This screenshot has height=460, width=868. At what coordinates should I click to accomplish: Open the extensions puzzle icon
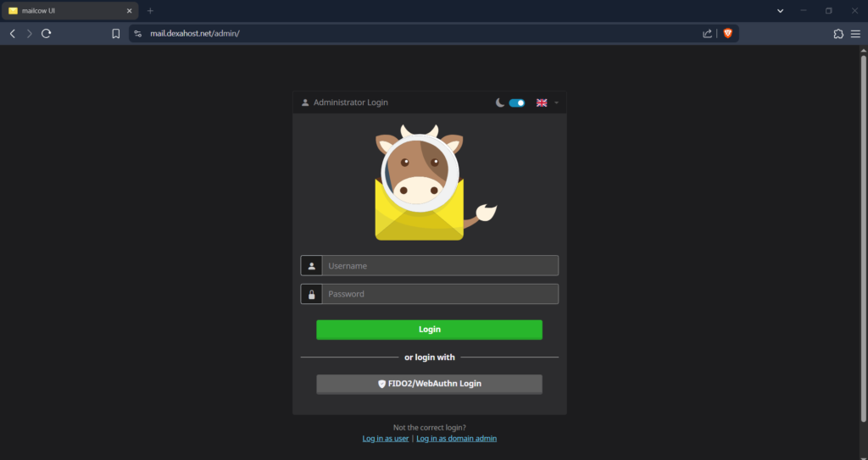tap(838, 34)
